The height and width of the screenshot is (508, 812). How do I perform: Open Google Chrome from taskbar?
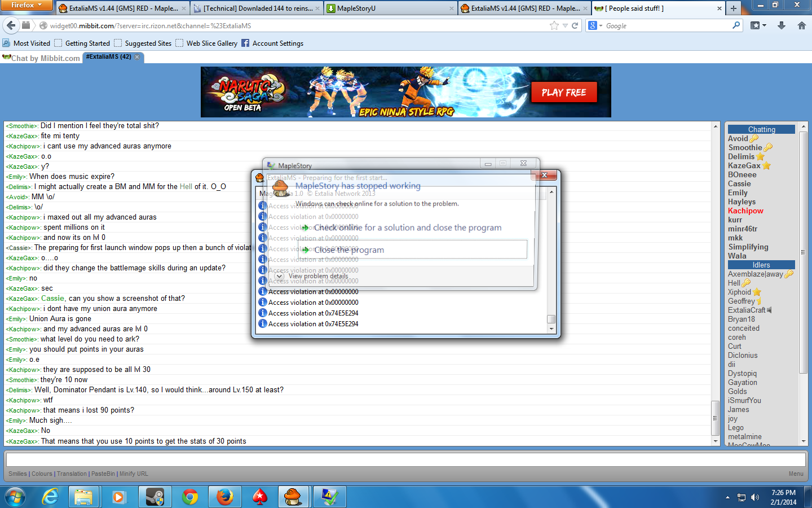[x=190, y=497]
